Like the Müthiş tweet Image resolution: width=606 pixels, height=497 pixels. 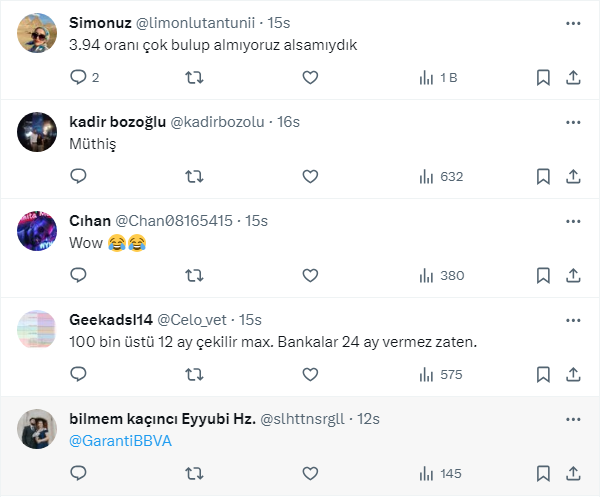point(310,176)
